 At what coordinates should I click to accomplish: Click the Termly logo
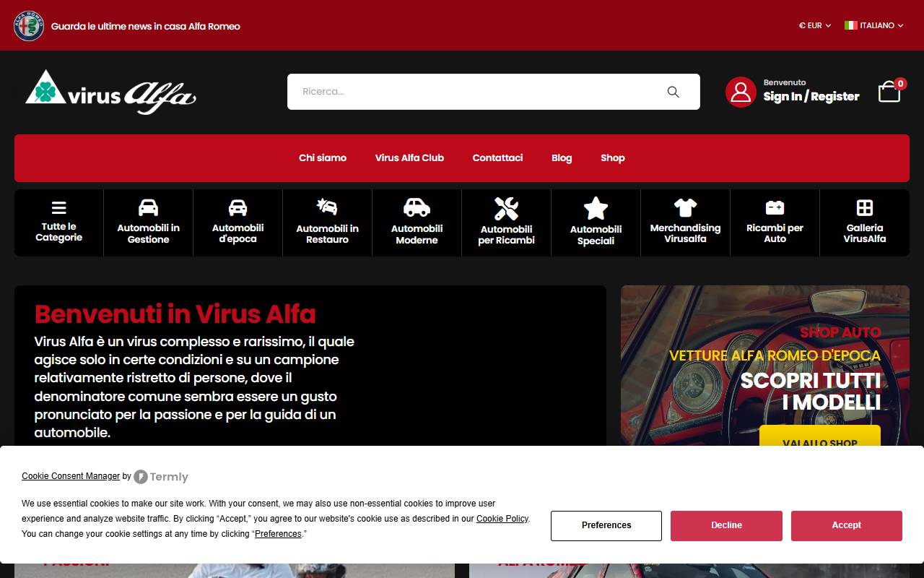point(161,477)
